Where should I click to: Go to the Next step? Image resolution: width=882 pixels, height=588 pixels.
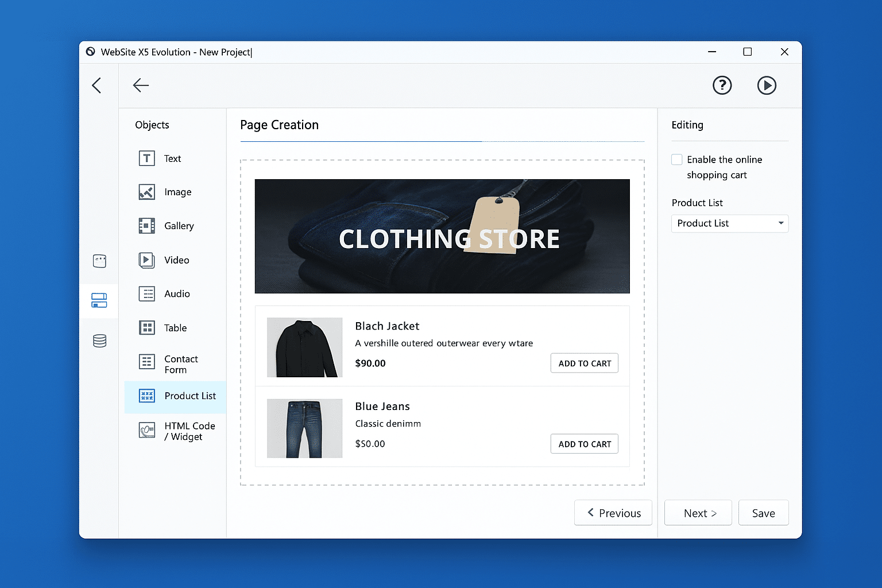click(x=698, y=512)
